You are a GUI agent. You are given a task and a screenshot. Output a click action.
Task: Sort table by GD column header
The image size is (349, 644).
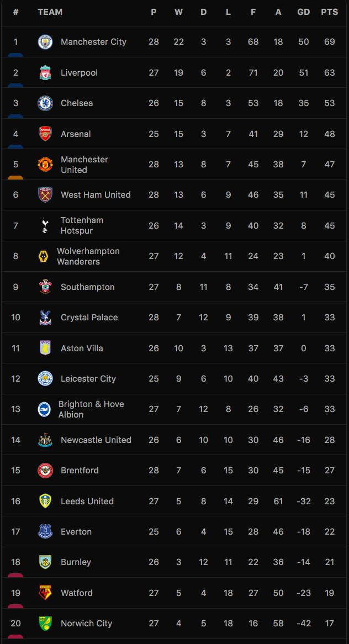tap(303, 12)
